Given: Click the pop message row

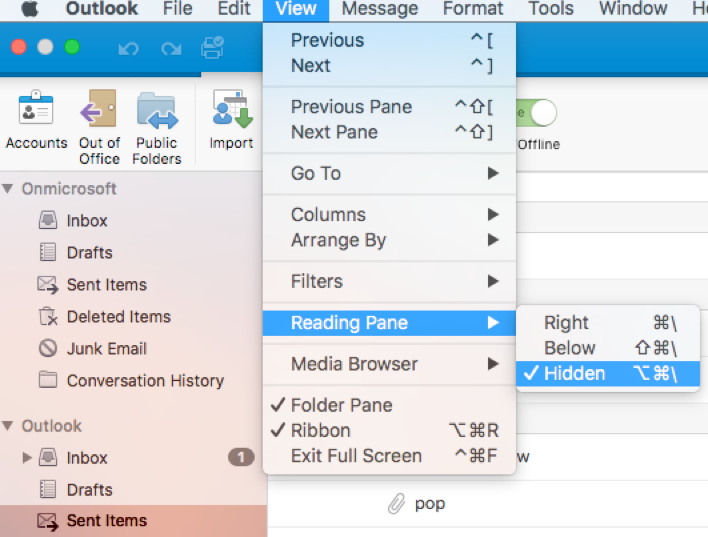Looking at the screenshot, I should tap(488, 504).
